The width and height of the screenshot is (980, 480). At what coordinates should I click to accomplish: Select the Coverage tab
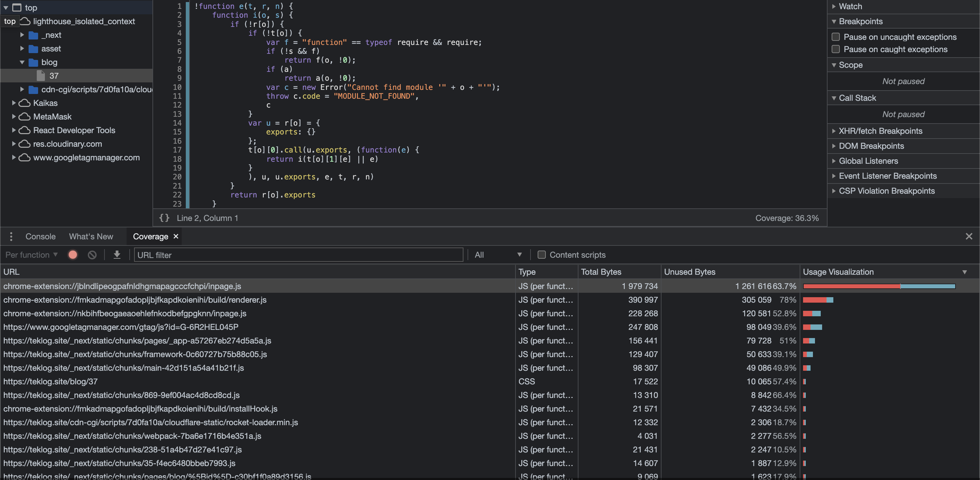pyautogui.click(x=151, y=236)
